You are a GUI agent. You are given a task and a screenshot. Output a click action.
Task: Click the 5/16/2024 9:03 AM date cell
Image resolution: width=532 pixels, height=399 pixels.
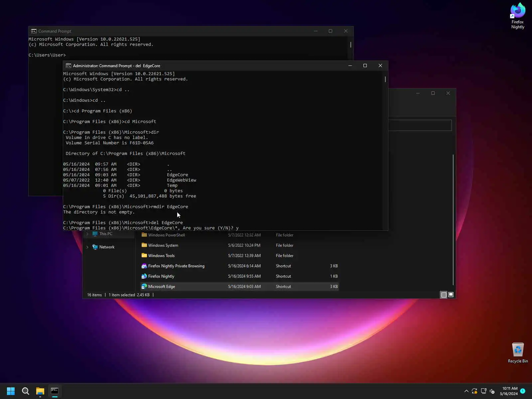pos(244,287)
